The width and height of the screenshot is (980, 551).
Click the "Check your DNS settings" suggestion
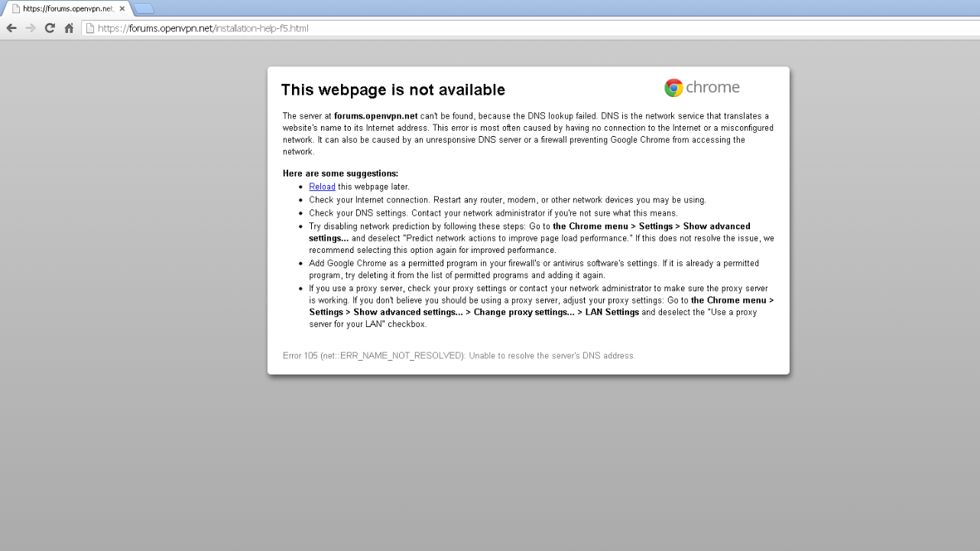[x=493, y=212]
